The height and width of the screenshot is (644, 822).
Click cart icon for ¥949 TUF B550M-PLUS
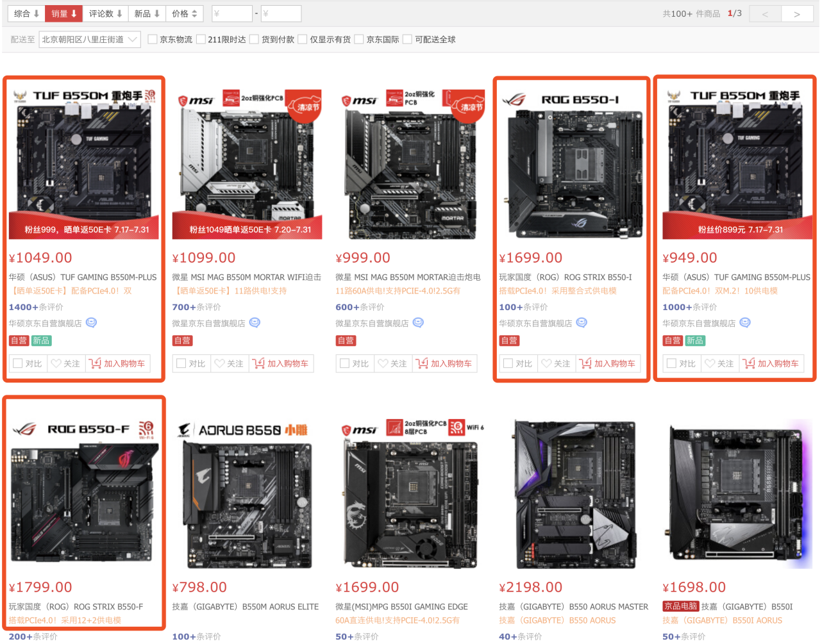749,363
